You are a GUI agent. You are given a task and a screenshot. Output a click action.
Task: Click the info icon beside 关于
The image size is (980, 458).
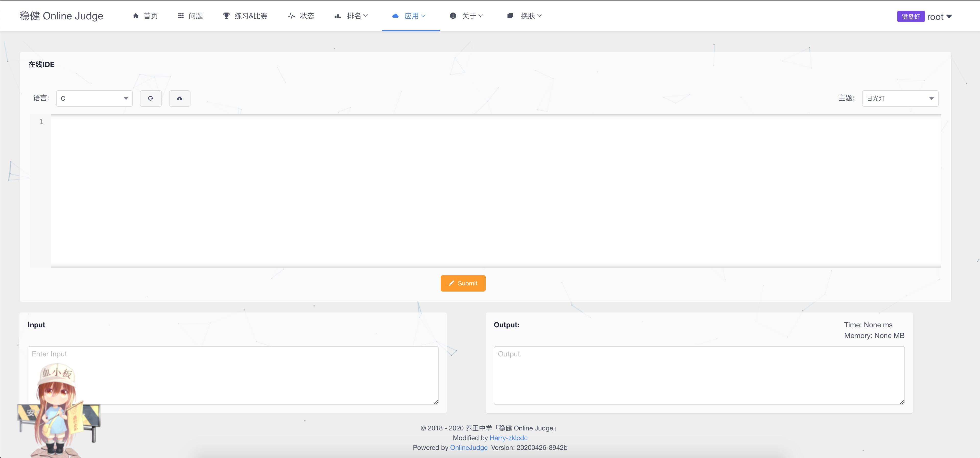coord(453,16)
